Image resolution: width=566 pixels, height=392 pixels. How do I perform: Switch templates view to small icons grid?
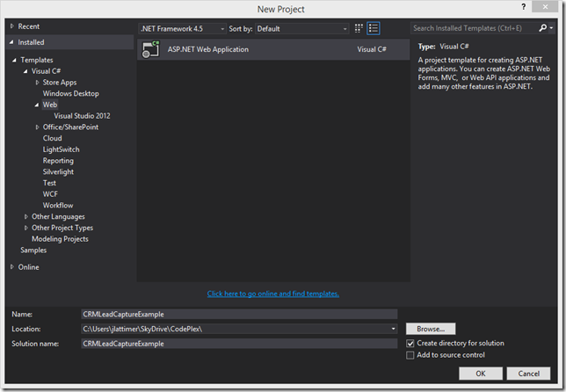359,28
